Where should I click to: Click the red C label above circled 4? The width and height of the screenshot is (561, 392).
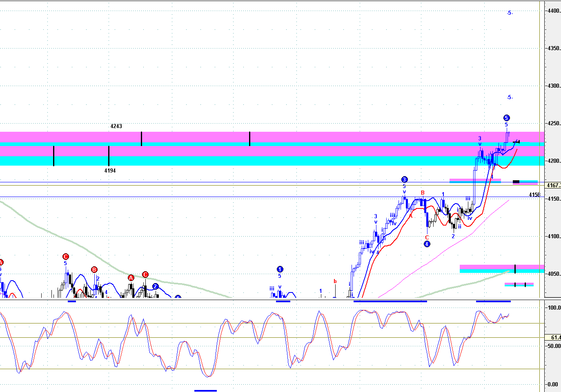pyautogui.click(x=427, y=237)
